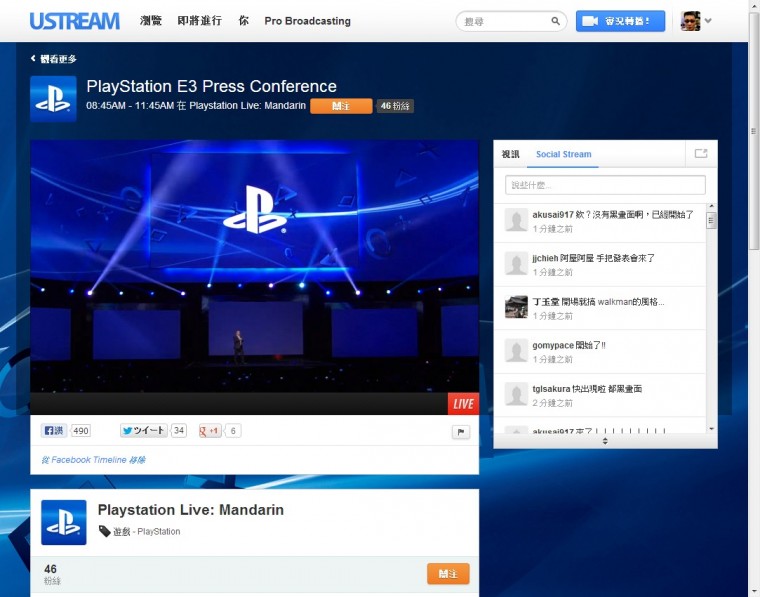Viewport: 760px width, 597px height.
Task: Click the Twitter tweet button
Action: (x=144, y=430)
